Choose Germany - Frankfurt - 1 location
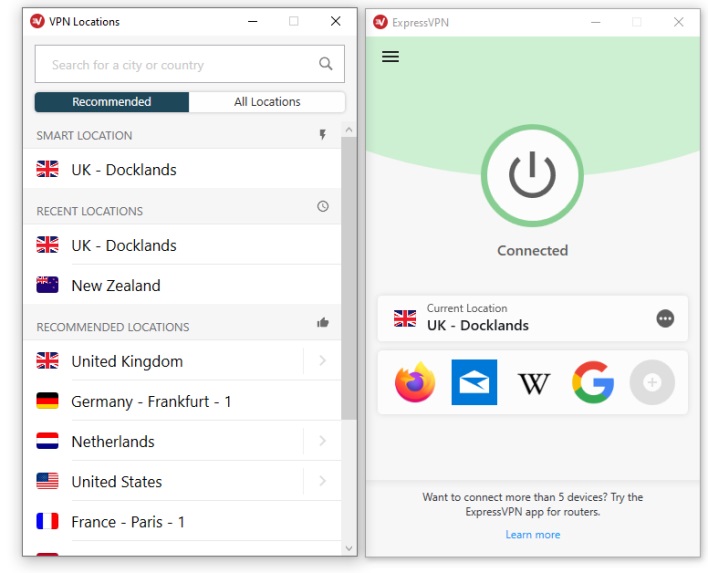Viewport: 708px width, 573px height. (x=151, y=401)
